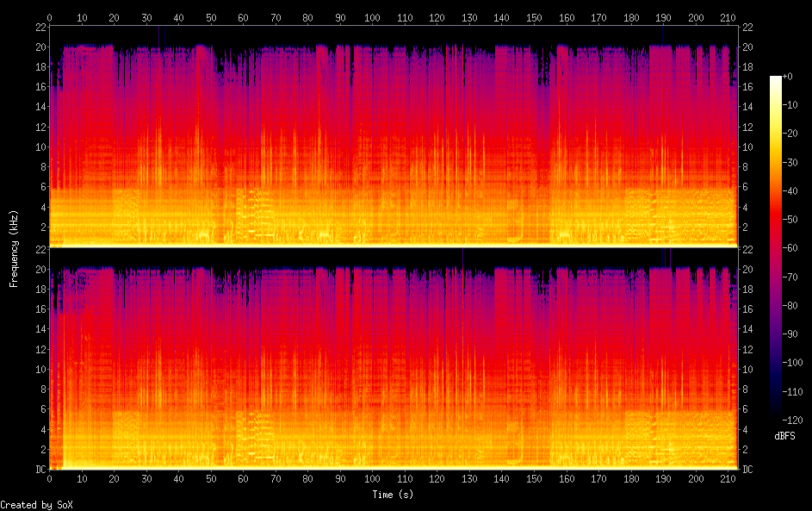
Task: Click the color bar at the -60 level
Action: (x=776, y=246)
